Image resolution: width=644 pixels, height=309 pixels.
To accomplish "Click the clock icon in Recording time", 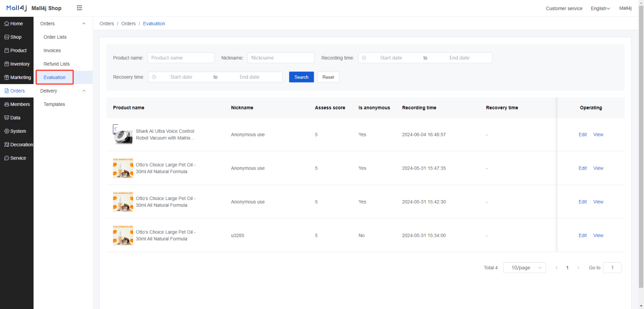I will tap(364, 58).
